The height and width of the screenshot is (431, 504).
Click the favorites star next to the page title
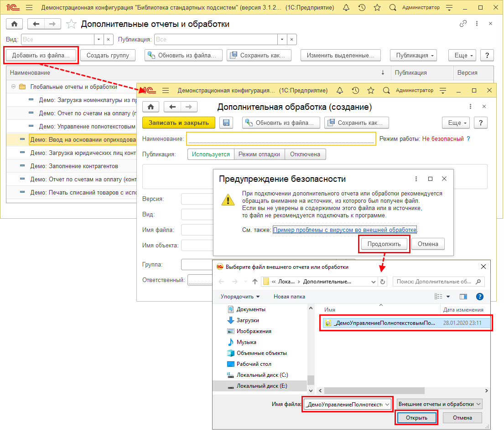tap(71, 24)
